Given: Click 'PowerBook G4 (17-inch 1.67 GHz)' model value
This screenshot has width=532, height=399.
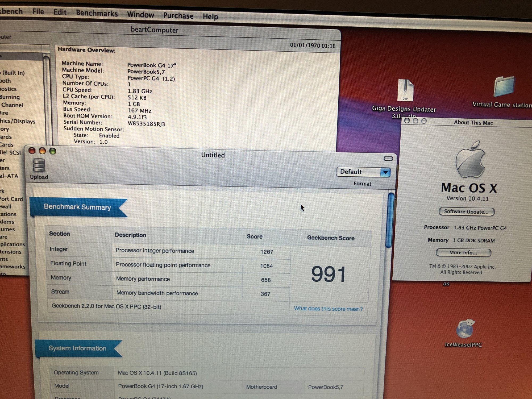Looking at the screenshot, I should pyautogui.click(x=161, y=386).
